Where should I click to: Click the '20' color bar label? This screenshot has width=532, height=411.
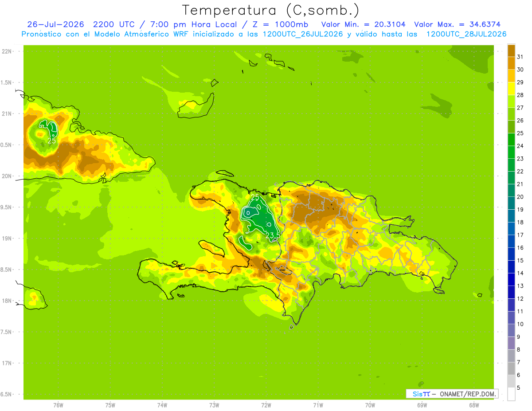[x=520, y=196]
